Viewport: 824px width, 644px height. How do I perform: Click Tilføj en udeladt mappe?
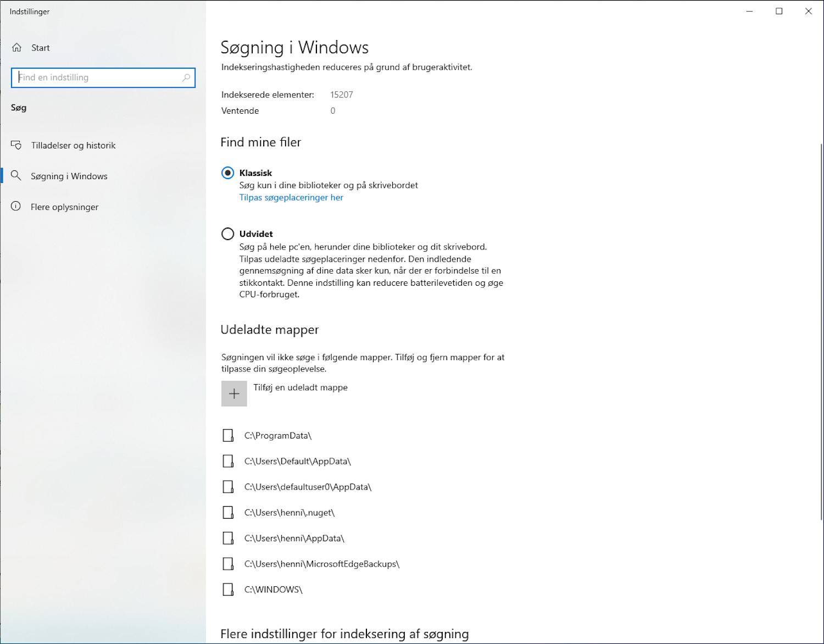300,387
